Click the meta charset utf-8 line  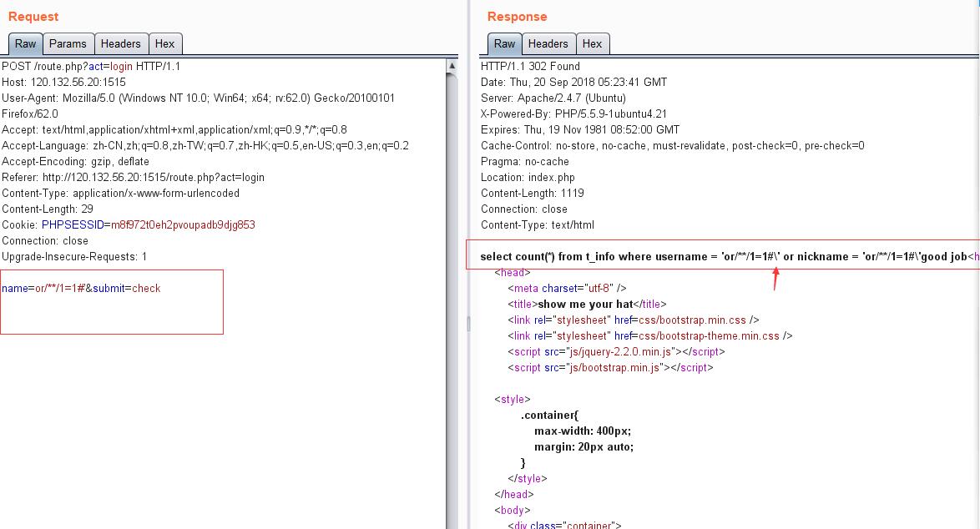point(567,289)
